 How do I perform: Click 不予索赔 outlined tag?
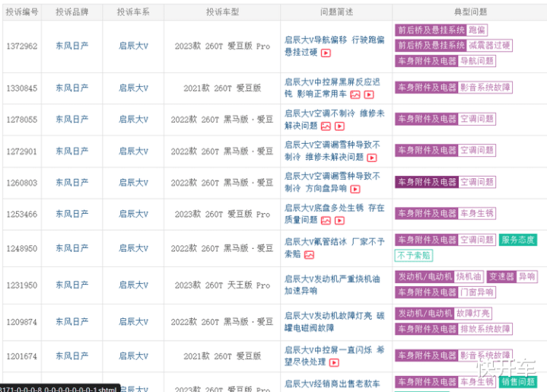[414, 256]
